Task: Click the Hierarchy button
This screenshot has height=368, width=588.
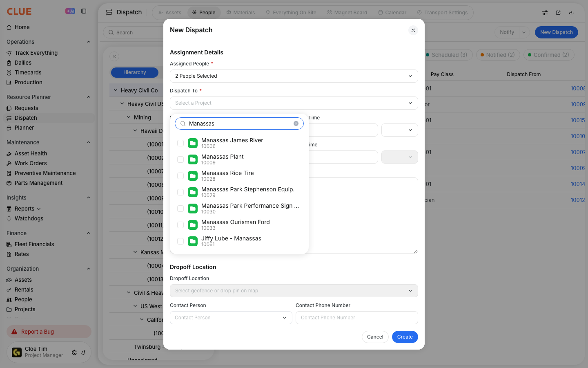Action: tap(135, 72)
